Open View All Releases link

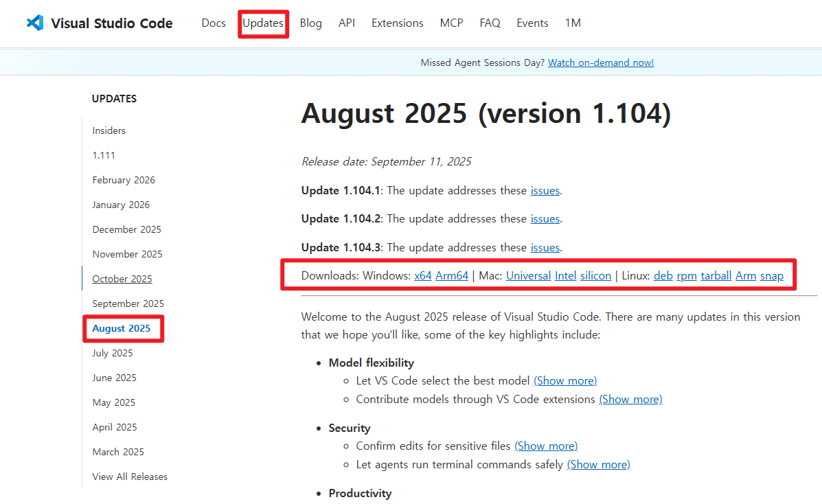[130, 477]
